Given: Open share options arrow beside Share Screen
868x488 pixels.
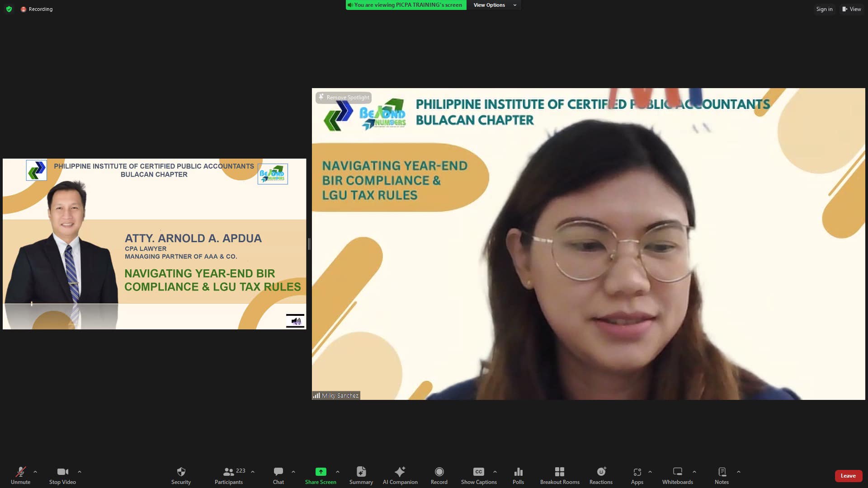Looking at the screenshot, I should [338, 472].
